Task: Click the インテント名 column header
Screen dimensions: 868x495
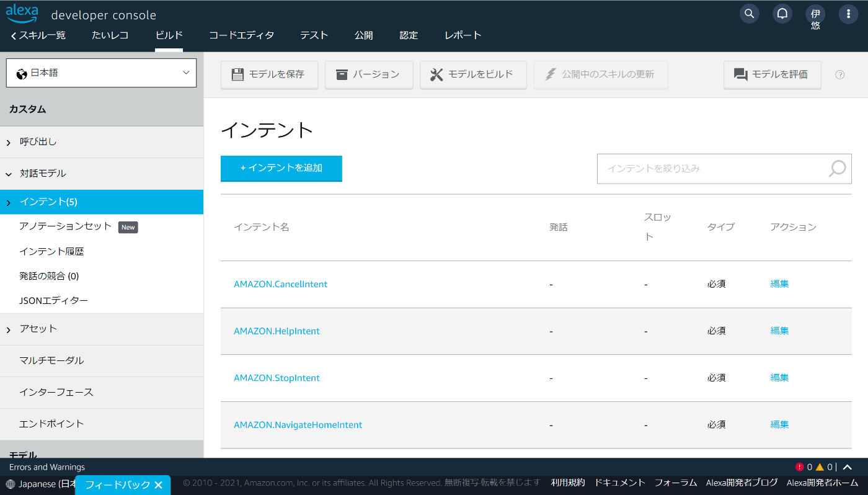Action: pyautogui.click(x=262, y=228)
